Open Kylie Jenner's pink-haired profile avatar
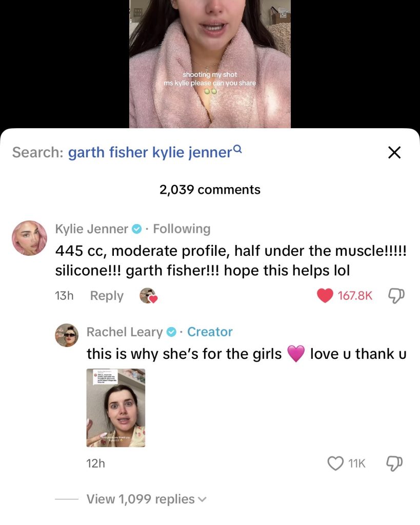The height and width of the screenshot is (525, 420). (29, 238)
